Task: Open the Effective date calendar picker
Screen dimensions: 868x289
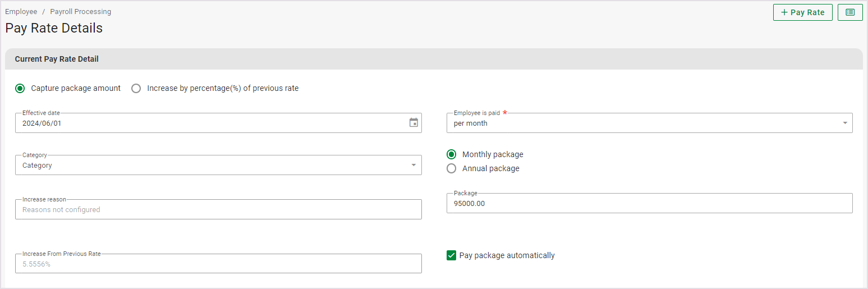Action: (x=414, y=123)
